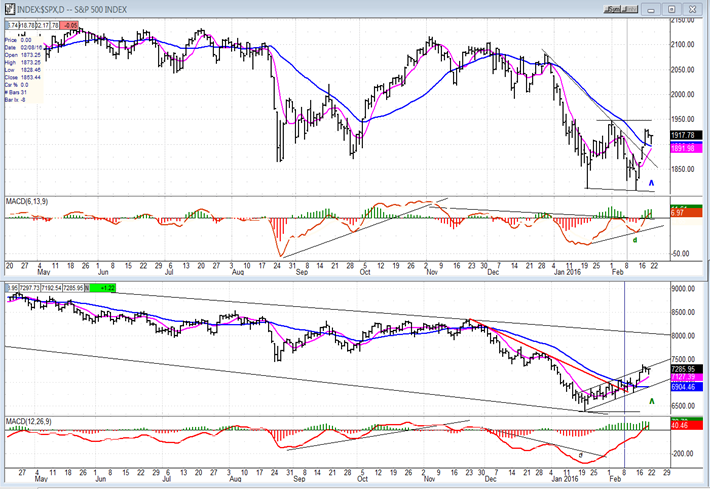Click the Price 0.00 row in data box
The image size is (710, 489).
(x=18, y=40)
